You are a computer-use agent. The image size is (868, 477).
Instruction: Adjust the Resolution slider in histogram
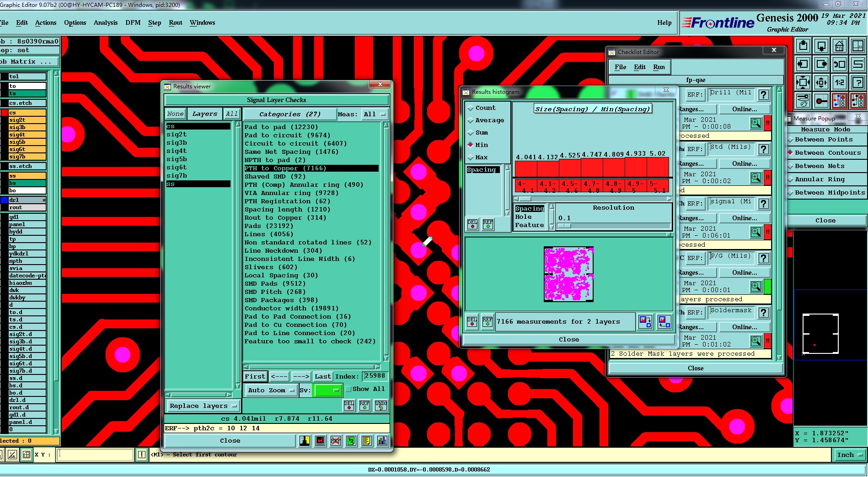click(x=614, y=226)
